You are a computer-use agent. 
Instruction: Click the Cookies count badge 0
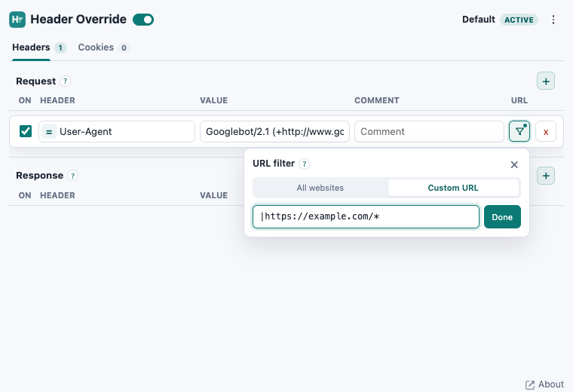click(124, 47)
